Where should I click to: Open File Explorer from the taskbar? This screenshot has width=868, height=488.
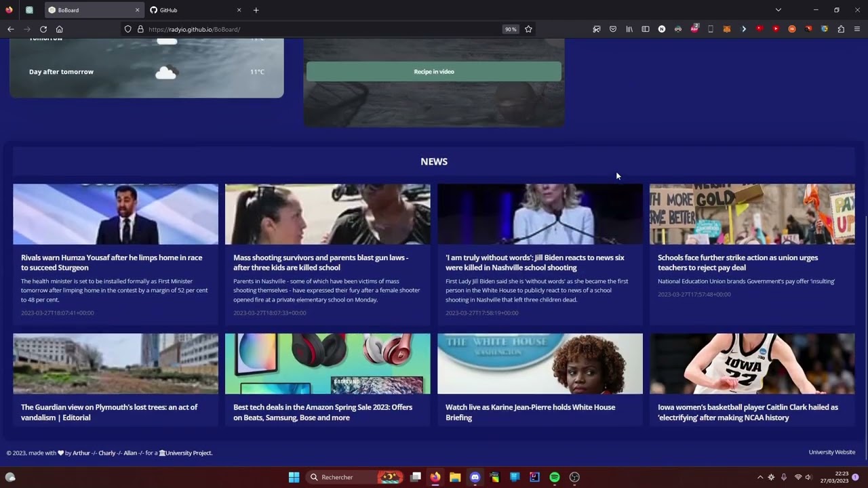pos(455,477)
